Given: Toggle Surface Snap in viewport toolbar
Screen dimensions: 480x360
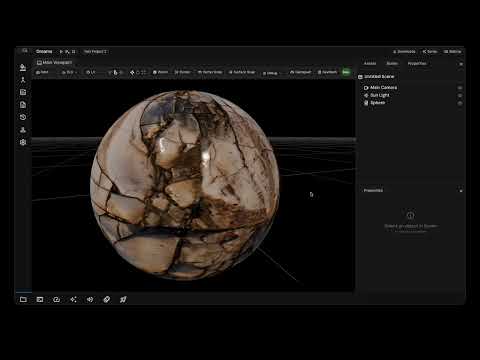Looking at the screenshot, I should coord(242,72).
